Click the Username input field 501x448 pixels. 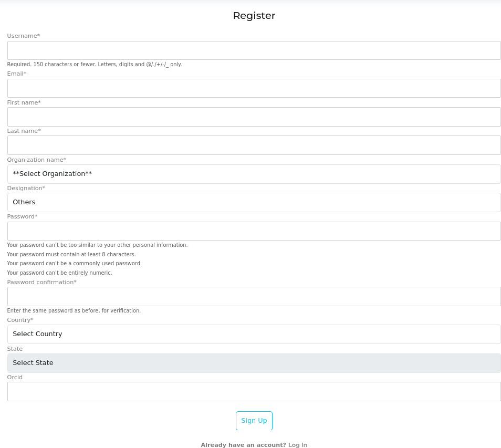click(x=254, y=50)
